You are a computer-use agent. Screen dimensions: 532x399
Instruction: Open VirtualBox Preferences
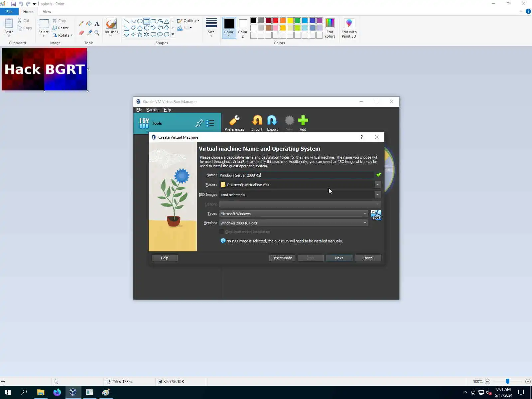click(234, 123)
